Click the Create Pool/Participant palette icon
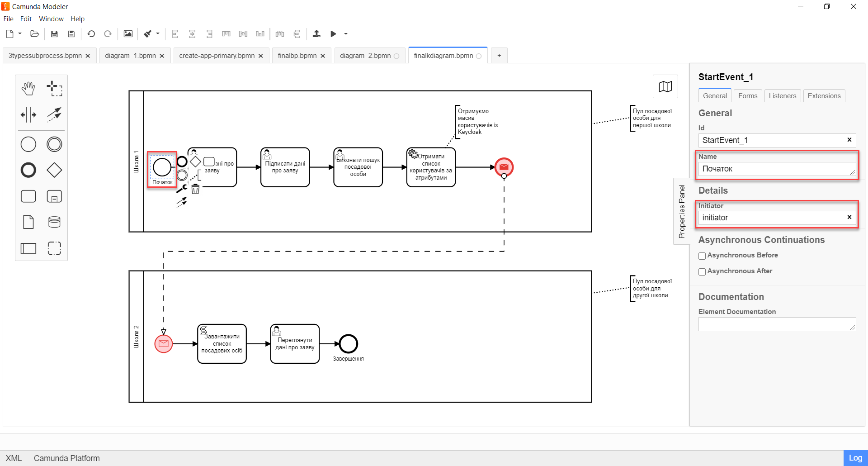This screenshot has height=466, width=868. 28,248
